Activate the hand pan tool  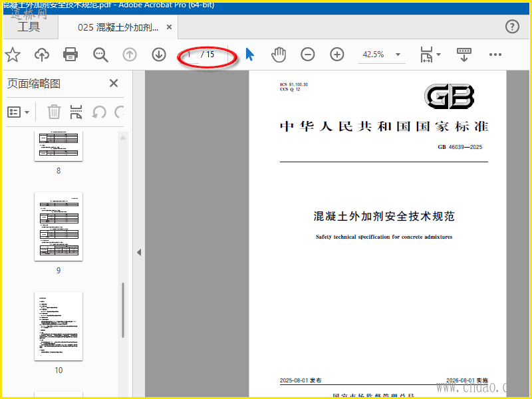coord(279,55)
